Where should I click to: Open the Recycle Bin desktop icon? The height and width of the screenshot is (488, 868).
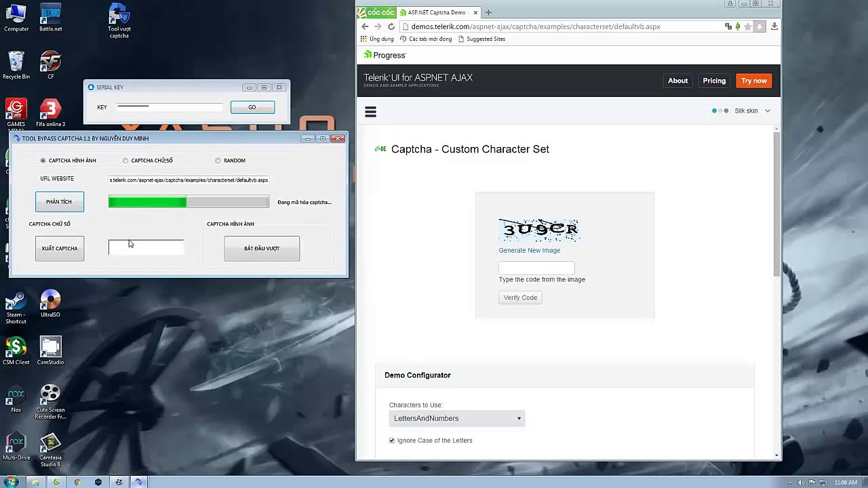[x=16, y=65]
